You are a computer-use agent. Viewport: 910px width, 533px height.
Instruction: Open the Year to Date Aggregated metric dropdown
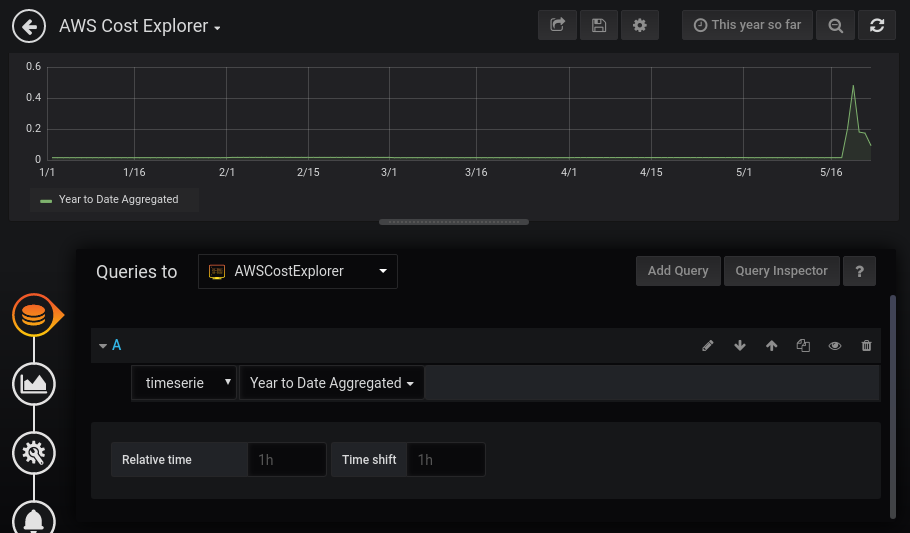[x=331, y=383]
